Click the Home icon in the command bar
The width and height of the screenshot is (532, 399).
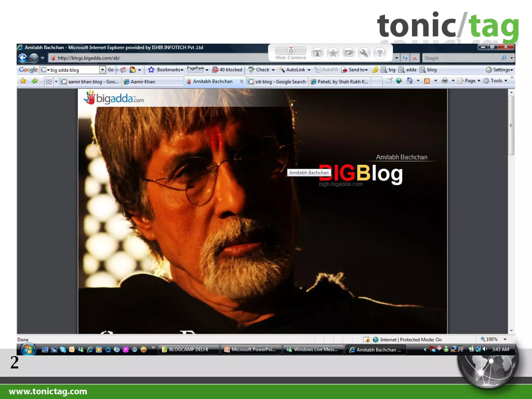pyautogui.click(x=410, y=81)
